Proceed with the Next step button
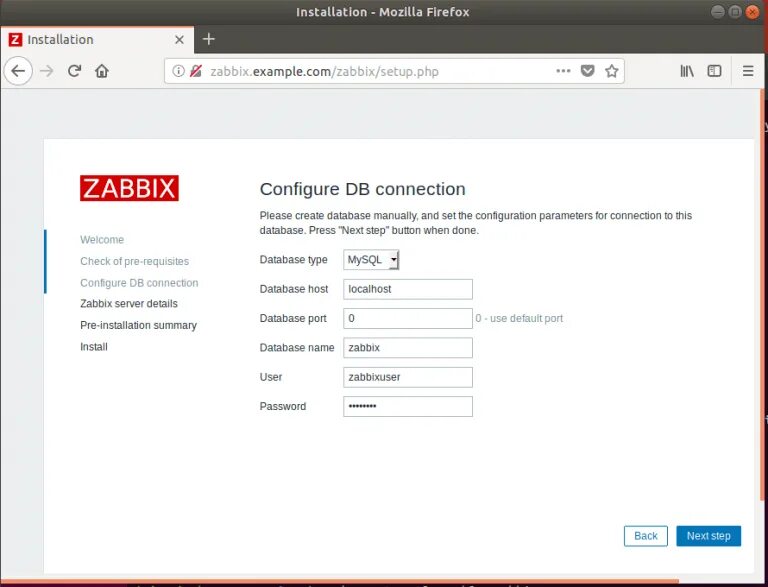This screenshot has height=587, width=768. [708, 536]
